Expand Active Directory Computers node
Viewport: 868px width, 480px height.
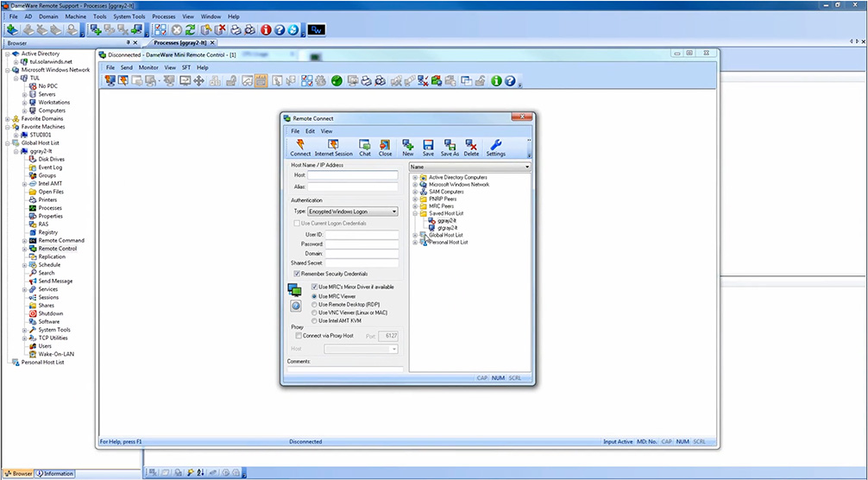click(415, 177)
